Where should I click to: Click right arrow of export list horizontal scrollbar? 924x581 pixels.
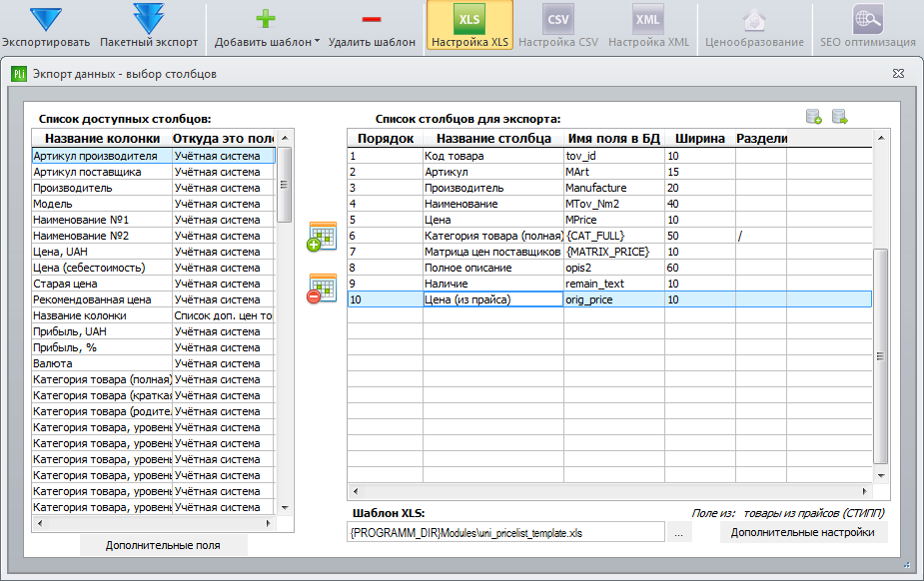tap(864, 491)
